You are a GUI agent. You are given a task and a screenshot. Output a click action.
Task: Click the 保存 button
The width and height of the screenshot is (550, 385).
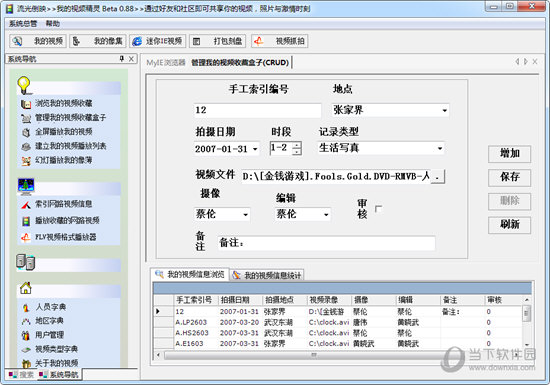point(509,177)
